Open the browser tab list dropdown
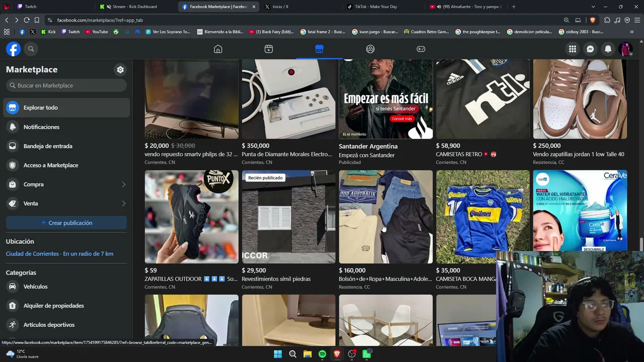The height and width of the screenshot is (362, 644). pos(593,7)
